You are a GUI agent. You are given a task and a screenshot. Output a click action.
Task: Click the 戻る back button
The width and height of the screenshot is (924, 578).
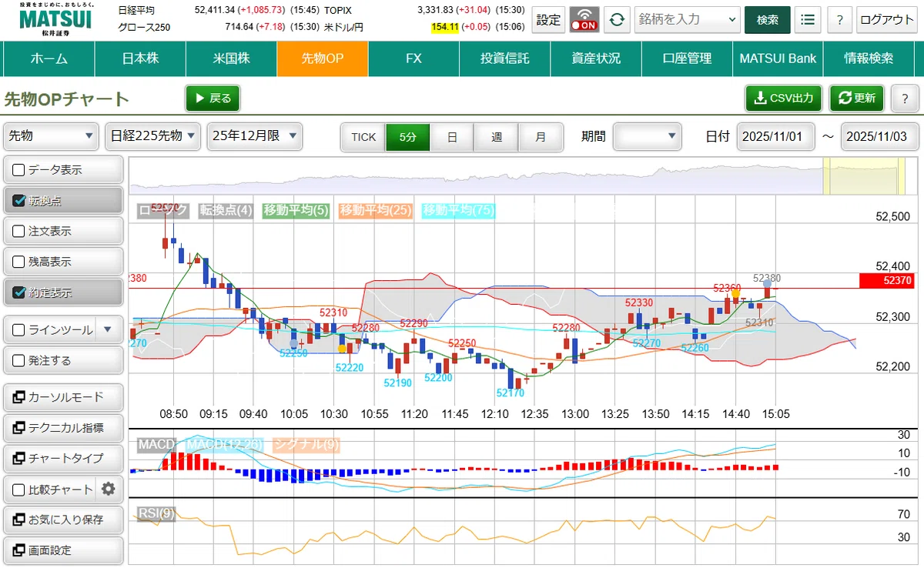click(213, 99)
